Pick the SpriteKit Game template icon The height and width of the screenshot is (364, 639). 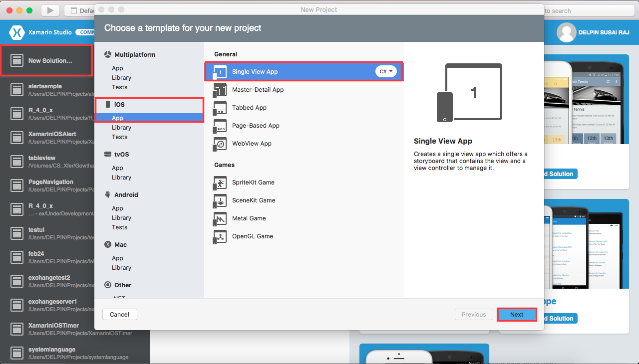tap(220, 182)
